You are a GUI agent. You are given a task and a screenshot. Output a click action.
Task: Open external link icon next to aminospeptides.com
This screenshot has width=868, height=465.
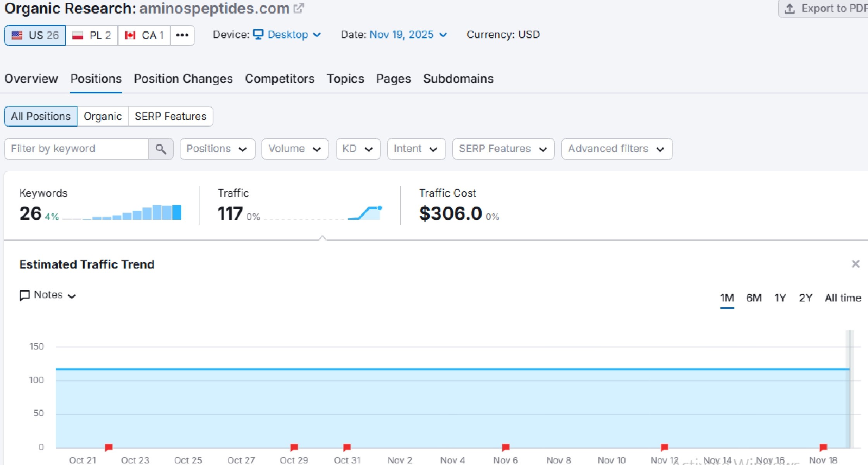point(298,8)
